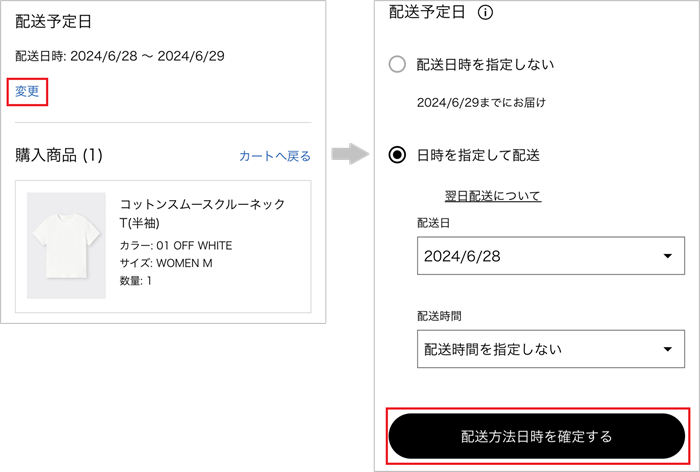The height and width of the screenshot is (472, 700).
Task: Choose the 日時を指定して配送 radio option
Action: tap(397, 155)
